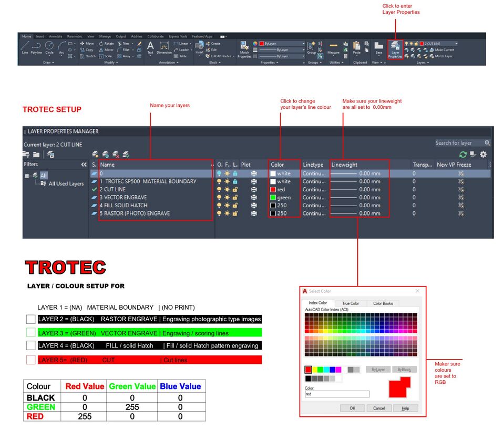The image size is (504, 429).
Task: Collapse the All filter tree node
Action: [27, 176]
